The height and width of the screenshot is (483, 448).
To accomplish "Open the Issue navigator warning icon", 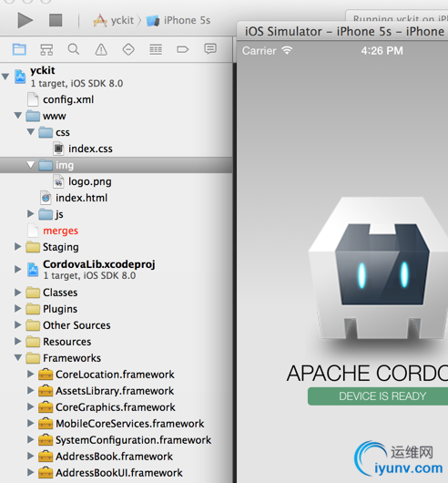I will click(101, 49).
